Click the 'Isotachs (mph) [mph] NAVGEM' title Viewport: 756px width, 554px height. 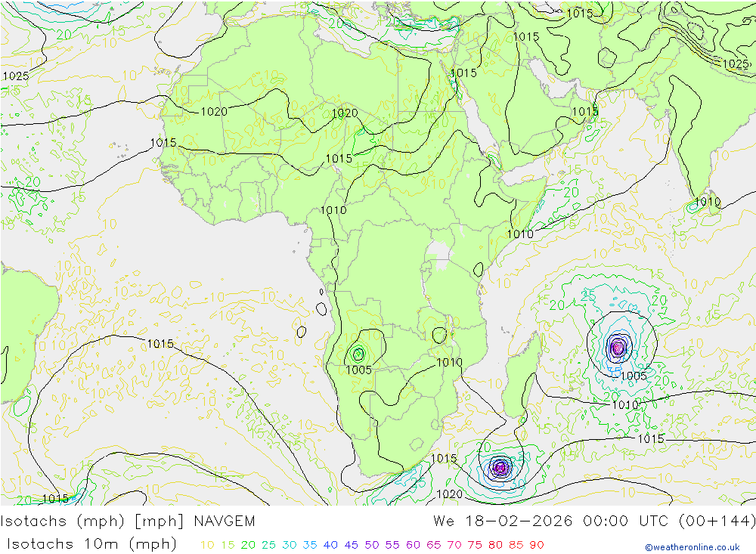coord(128,522)
